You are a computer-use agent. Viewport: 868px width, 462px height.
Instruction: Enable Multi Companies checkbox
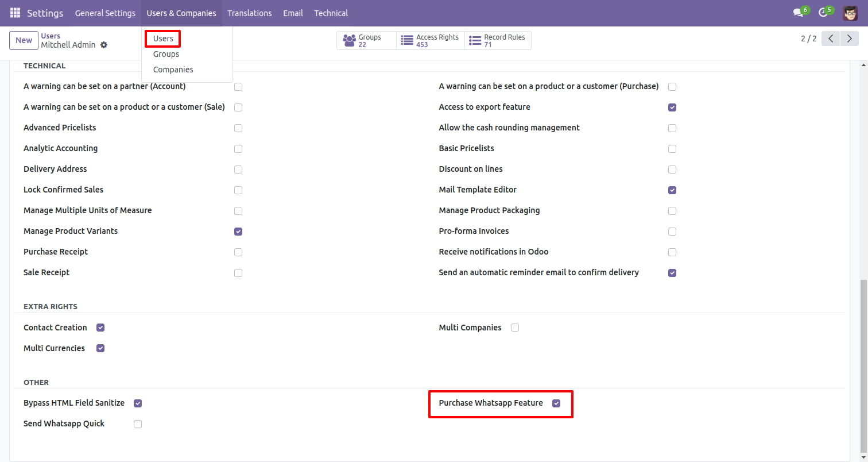515,328
